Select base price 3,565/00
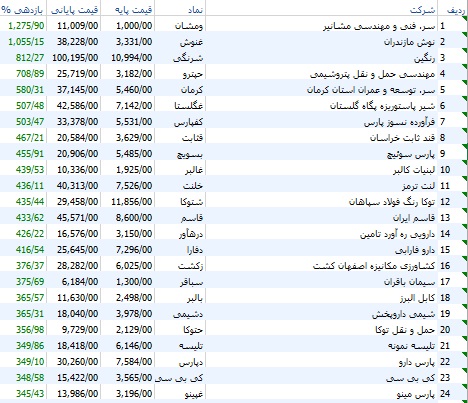The height and width of the screenshot is (403, 468). coord(134,378)
